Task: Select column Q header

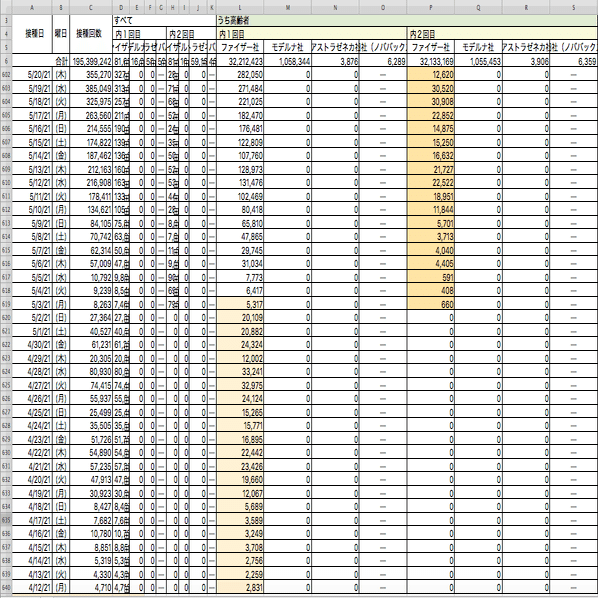Action: pos(478,7)
